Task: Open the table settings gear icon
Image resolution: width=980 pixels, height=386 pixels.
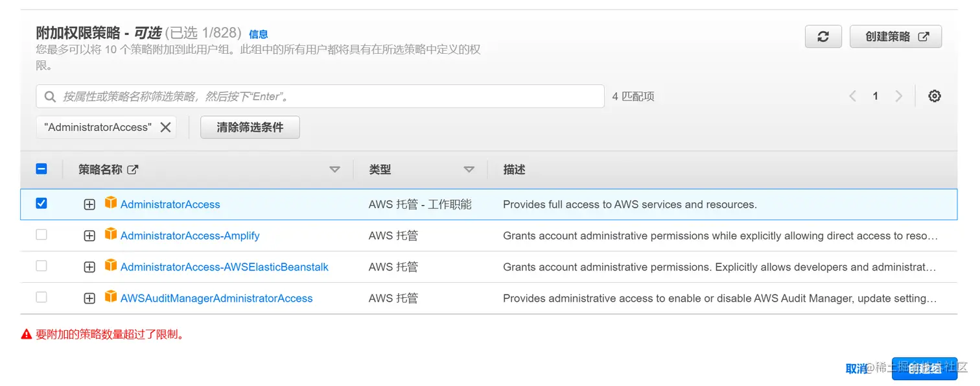Action: coord(934,96)
